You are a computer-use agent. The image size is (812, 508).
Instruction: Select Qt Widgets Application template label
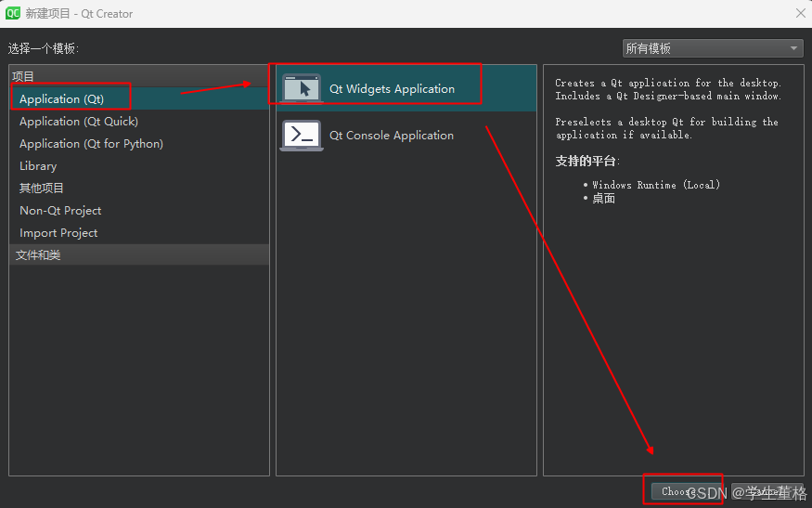click(392, 88)
